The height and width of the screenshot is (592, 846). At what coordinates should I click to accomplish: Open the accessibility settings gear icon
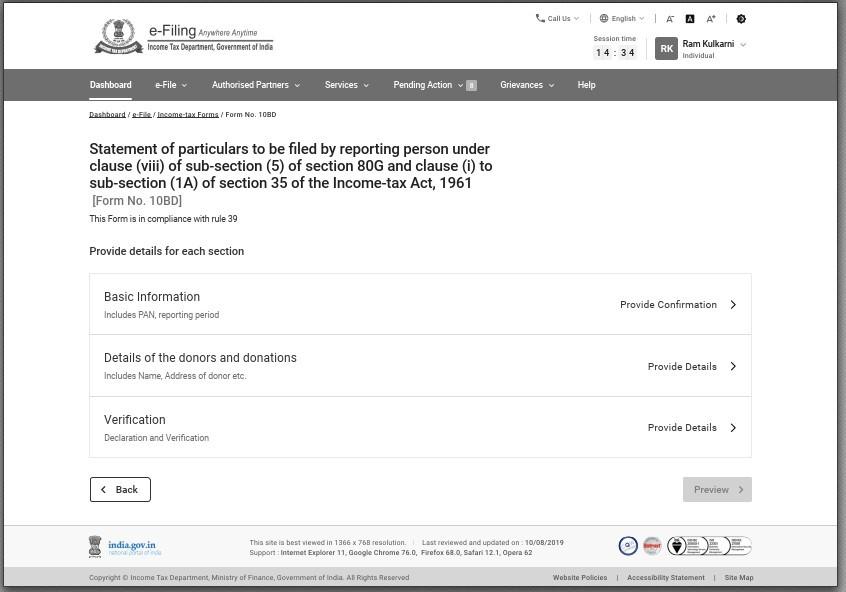741,18
